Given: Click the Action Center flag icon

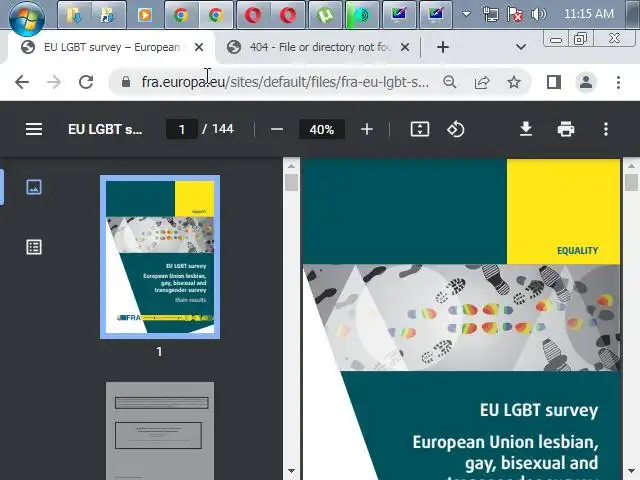Looking at the screenshot, I should [515, 14].
